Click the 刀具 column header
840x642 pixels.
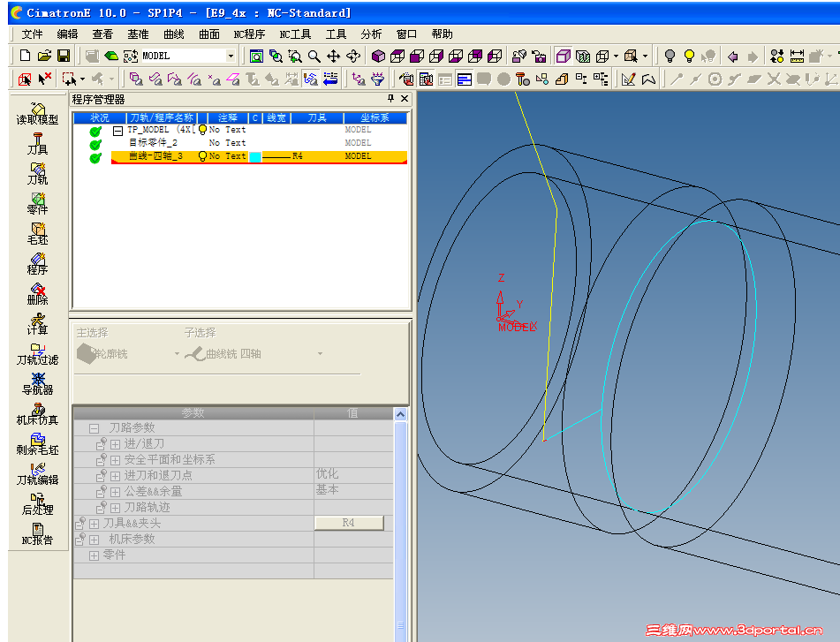pyautogui.click(x=317, y=117)
